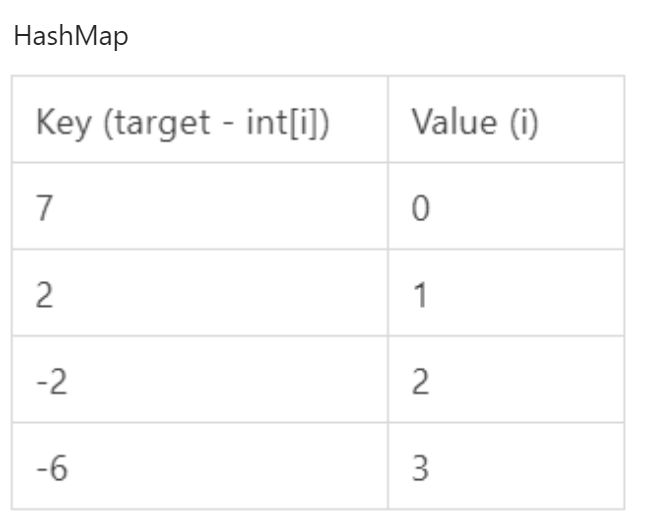646x522 pixels.
Task: Click the border line below the header row
Action: [318, 163]
